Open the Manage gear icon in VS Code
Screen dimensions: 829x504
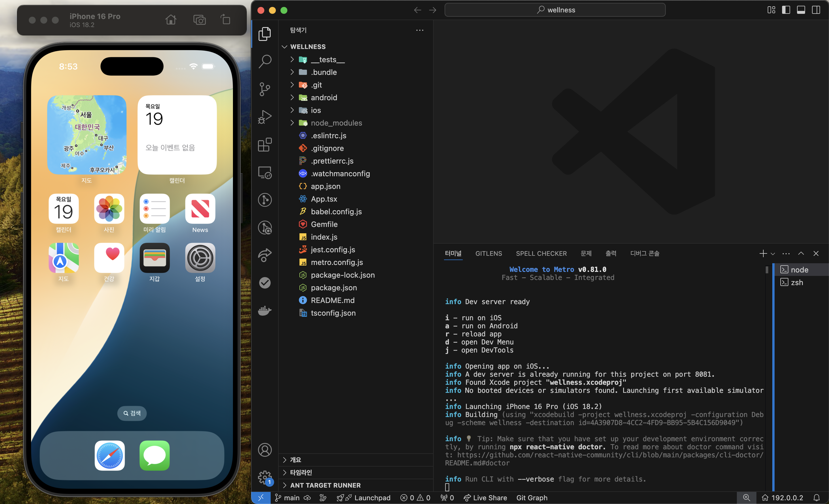(x=265, y=478)
